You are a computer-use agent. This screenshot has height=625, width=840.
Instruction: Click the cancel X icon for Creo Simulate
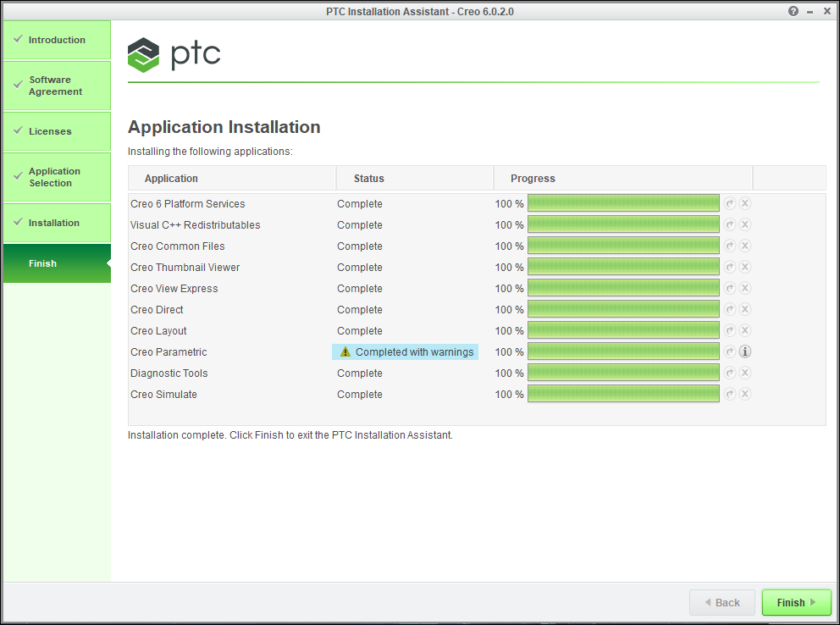[x=745, y=394]
